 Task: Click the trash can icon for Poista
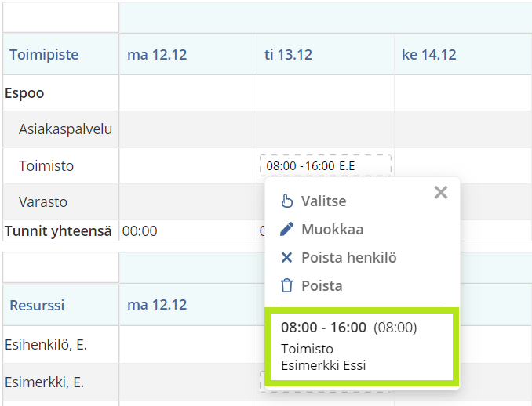pyautogui.click(x=286, y=286)
